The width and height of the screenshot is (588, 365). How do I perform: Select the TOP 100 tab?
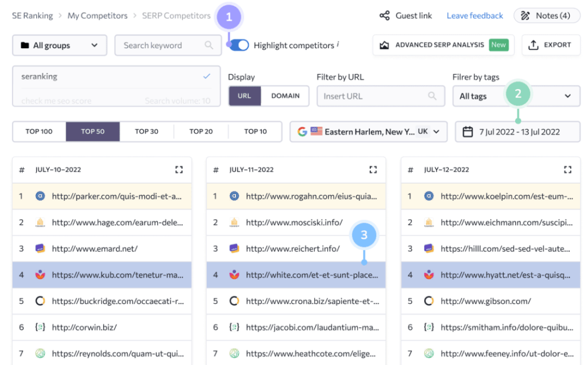pos(39,131)
